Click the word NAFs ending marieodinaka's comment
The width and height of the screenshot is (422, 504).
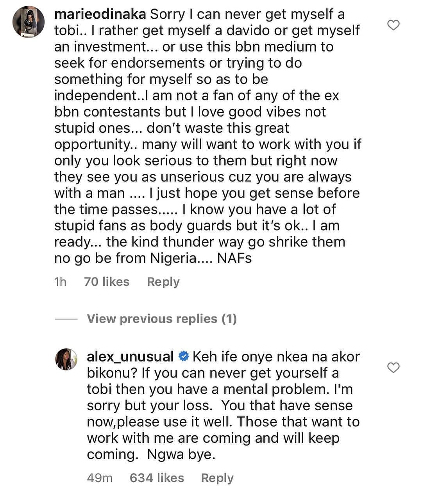click(234, 258)
